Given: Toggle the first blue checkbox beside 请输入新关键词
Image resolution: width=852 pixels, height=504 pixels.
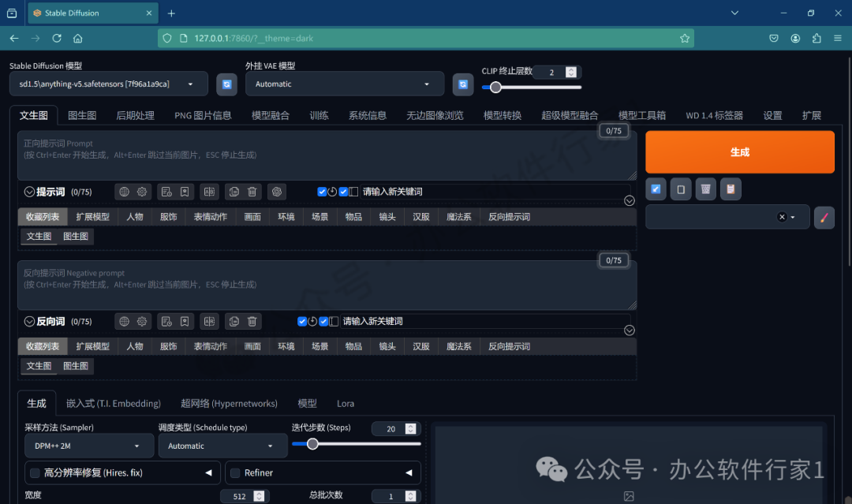Looking at the screenshot, I should [321, 191].
